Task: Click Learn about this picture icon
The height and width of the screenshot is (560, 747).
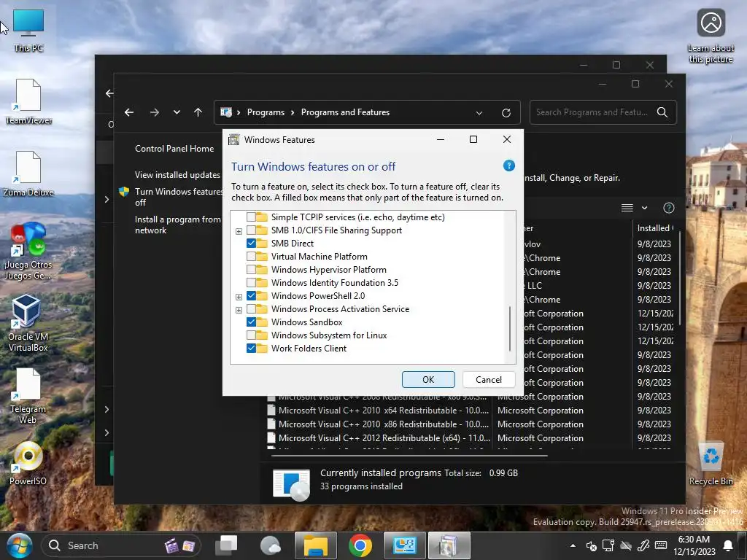Action: [711, 36]
